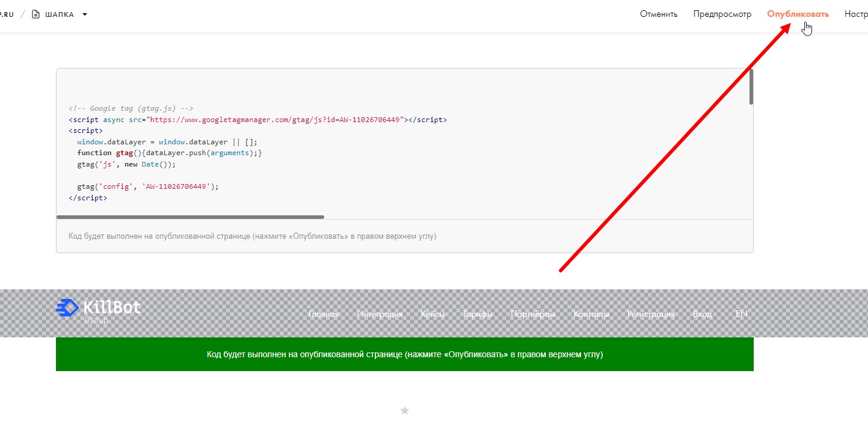Image resolution: width=868 pixels, height=421 pixels.
Task: Click the googletagmanager script src line
Action: click(x=257, y=120)
